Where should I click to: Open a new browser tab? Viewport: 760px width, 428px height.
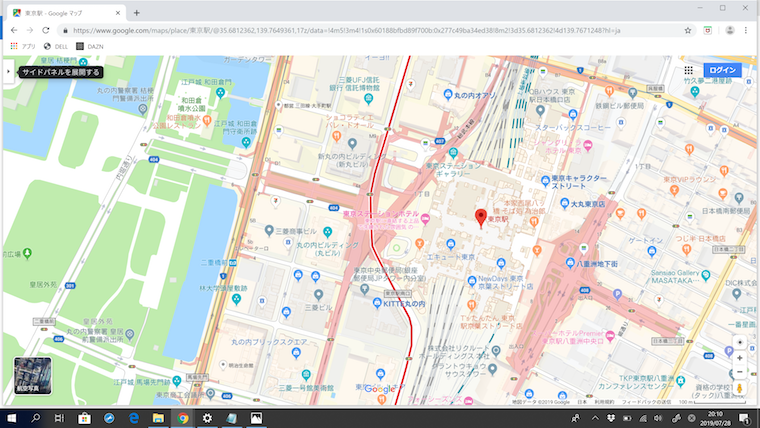point(137,13)
